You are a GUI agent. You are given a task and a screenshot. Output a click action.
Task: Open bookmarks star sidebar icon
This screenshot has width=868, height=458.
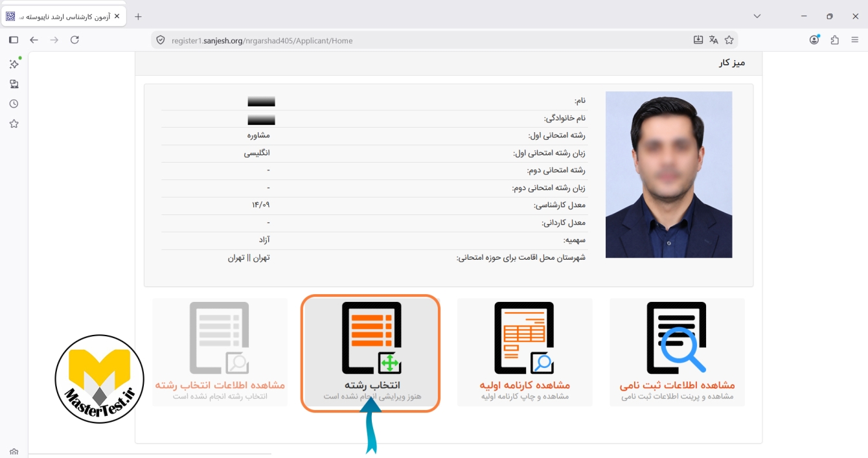coord(14,124)
